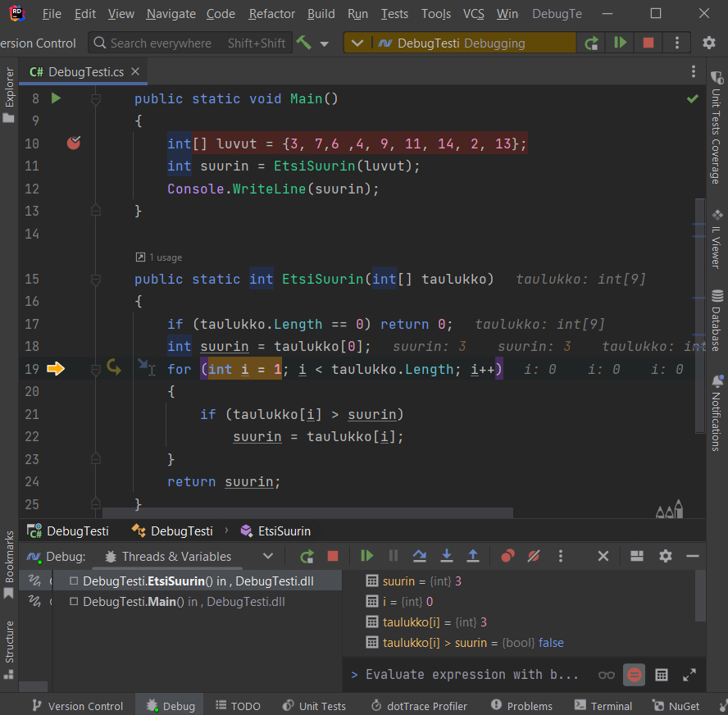The image size is (728, 715).
Task: Click Step Over in the debug toolbar
Action: pos(420,556)
